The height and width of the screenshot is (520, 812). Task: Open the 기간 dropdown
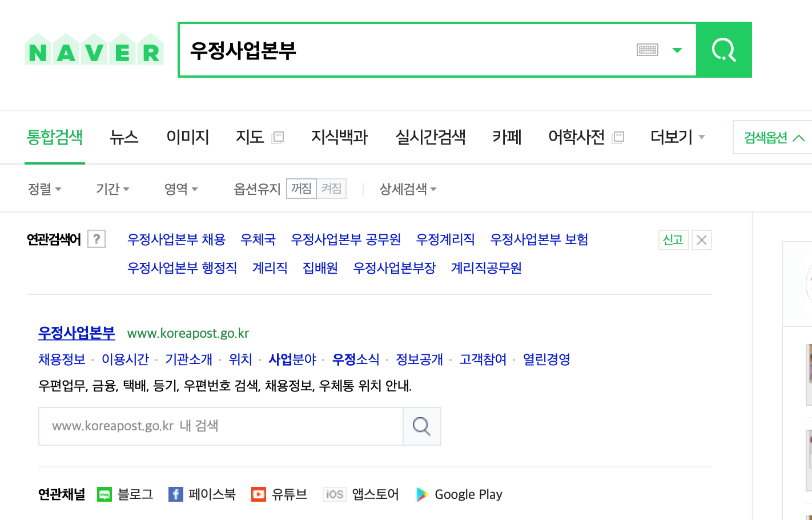click(x=112, y=189)
